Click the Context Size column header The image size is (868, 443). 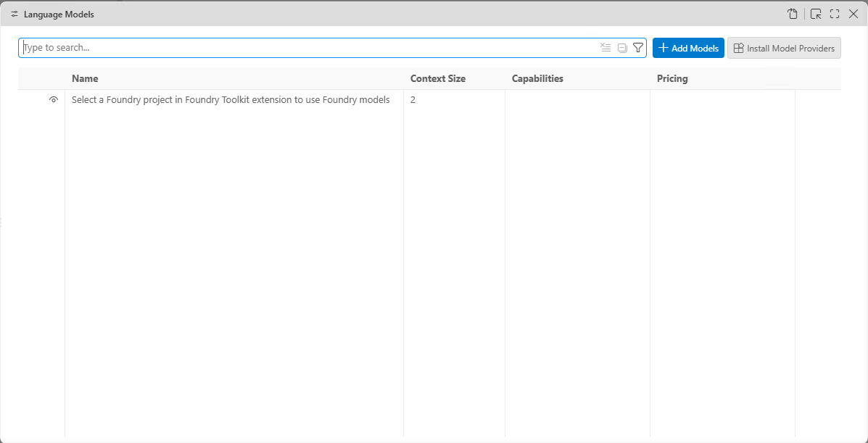point(438,78)
